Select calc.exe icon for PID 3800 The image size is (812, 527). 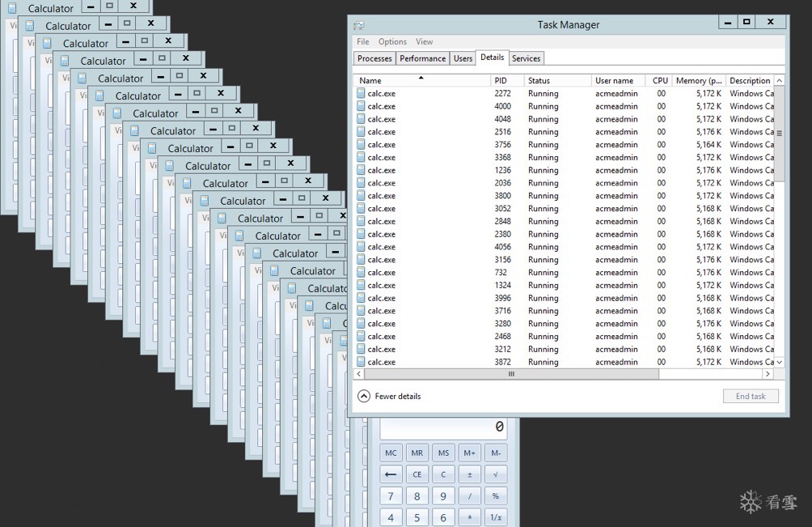click(x=361, y=195)
